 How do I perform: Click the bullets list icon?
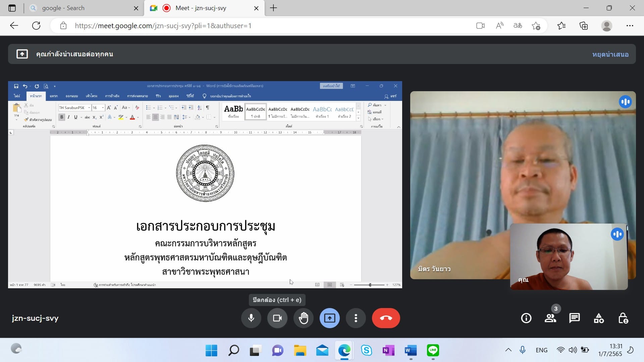tap(148, 108)
